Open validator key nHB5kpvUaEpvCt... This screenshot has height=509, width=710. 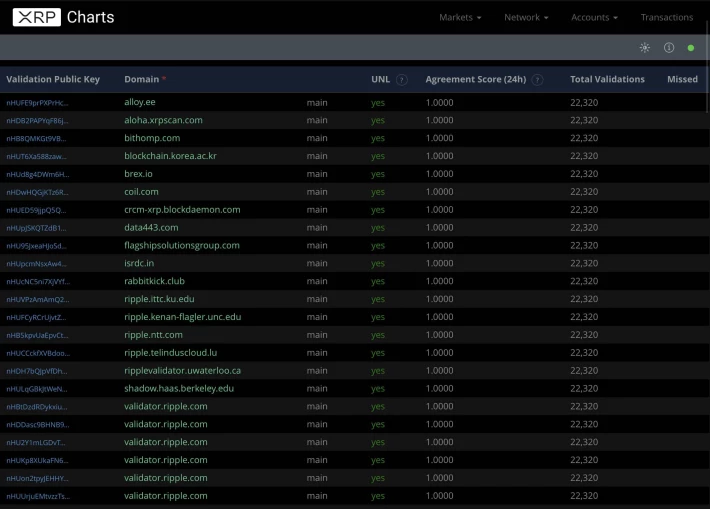[37, 336]
